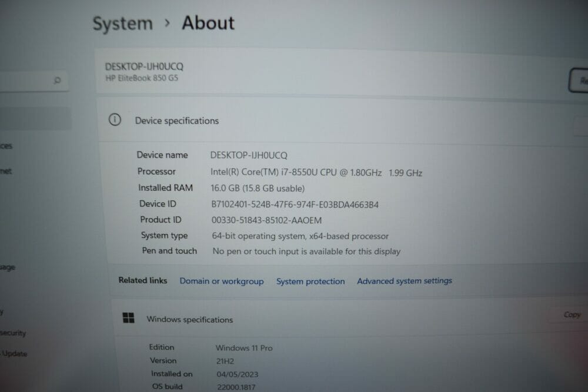
Task: Select the No pen or touch input text
Action: 306,251
